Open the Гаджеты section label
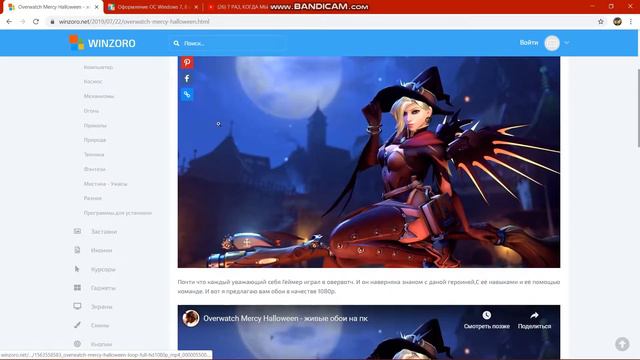 point(103,288)
